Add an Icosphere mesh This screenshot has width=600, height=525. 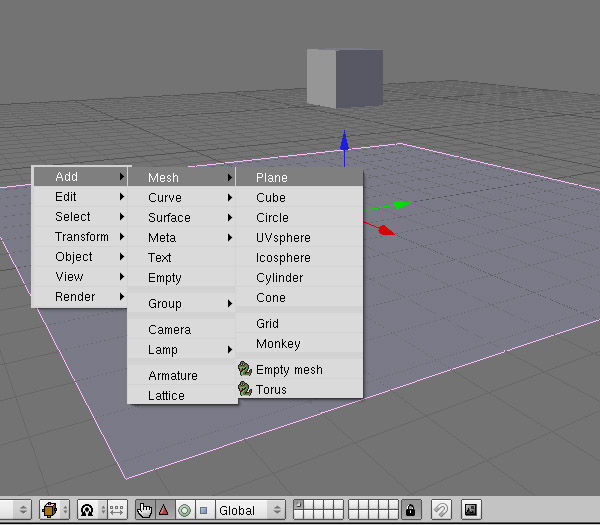coord(299,258)
